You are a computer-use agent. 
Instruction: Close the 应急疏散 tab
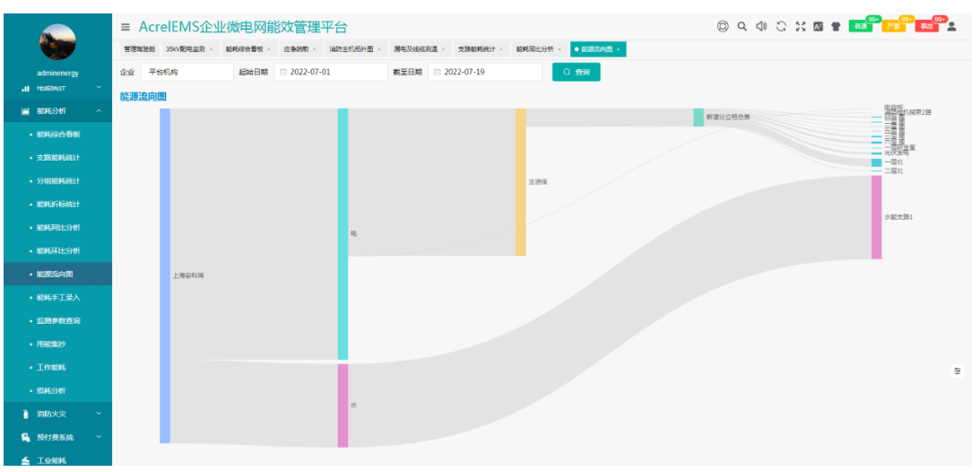click(x=315, y=48)
